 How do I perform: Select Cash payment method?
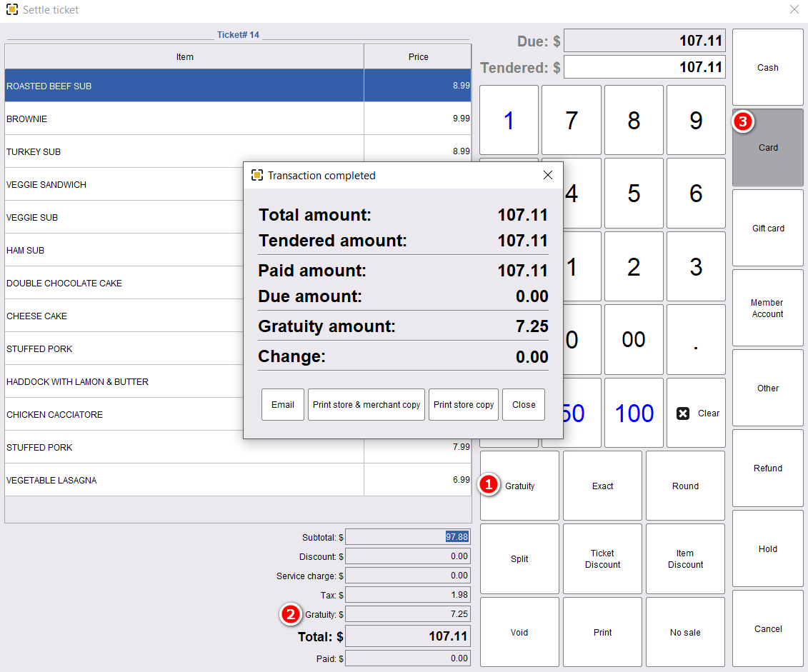click(767, 67)
